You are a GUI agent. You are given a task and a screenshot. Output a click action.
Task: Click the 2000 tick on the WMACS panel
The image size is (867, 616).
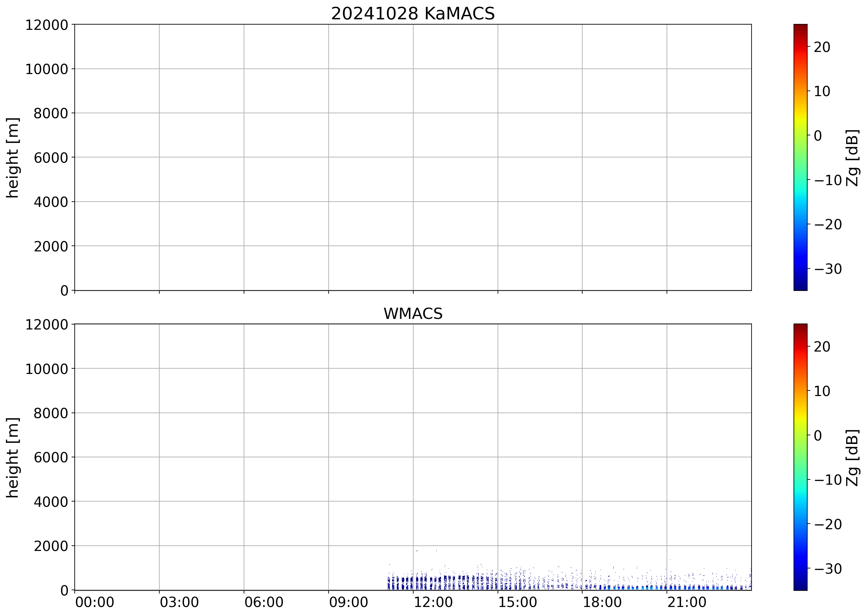pyautogui.click(x=51, y=546)
